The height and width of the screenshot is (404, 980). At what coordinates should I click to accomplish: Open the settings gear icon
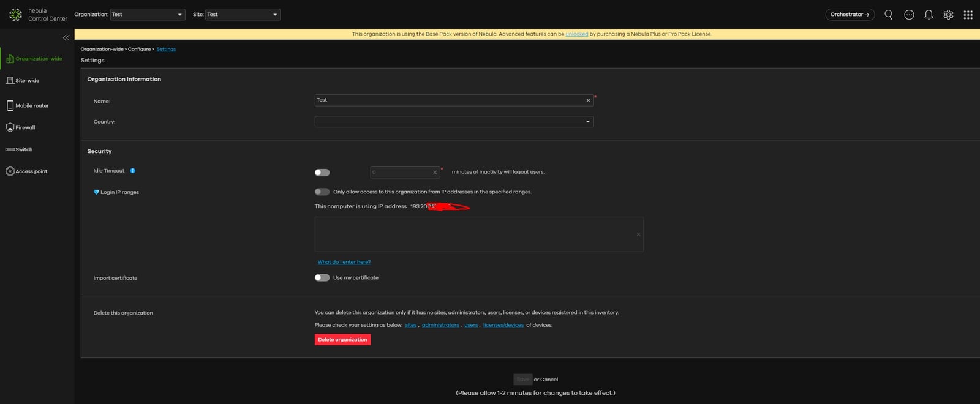[x=948, y=15]
